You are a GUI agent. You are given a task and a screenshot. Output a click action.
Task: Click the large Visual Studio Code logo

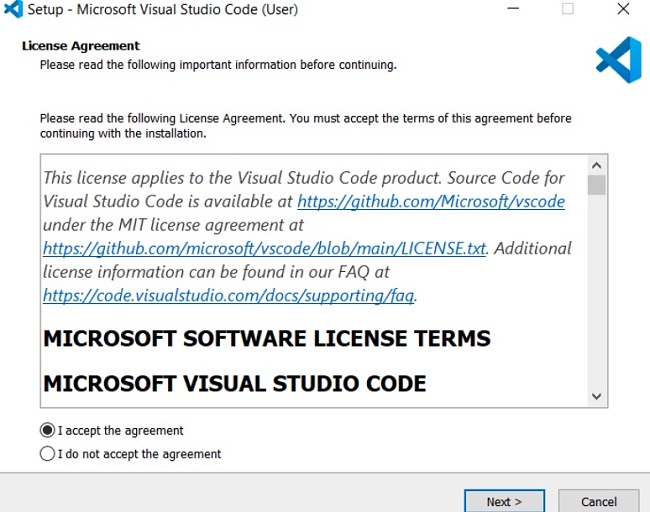[x=619, y=60]
